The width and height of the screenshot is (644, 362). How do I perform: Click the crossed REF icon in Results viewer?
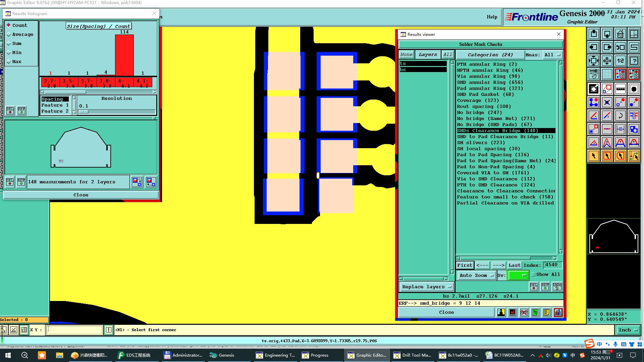pos(524,312)
